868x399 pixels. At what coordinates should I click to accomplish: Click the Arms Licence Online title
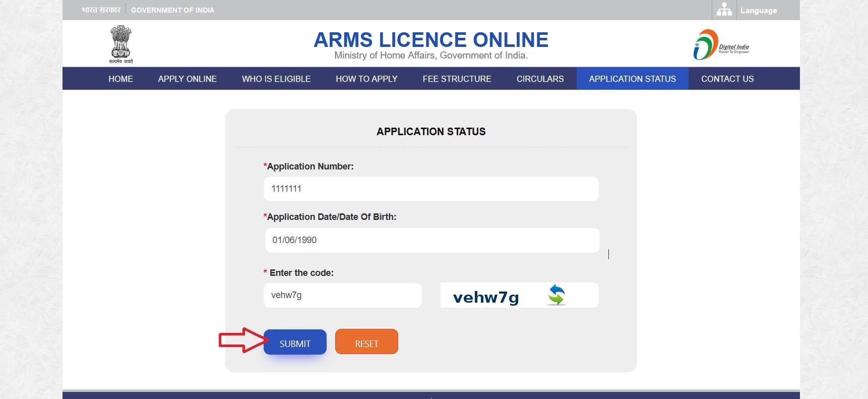[x=430, y=40]
